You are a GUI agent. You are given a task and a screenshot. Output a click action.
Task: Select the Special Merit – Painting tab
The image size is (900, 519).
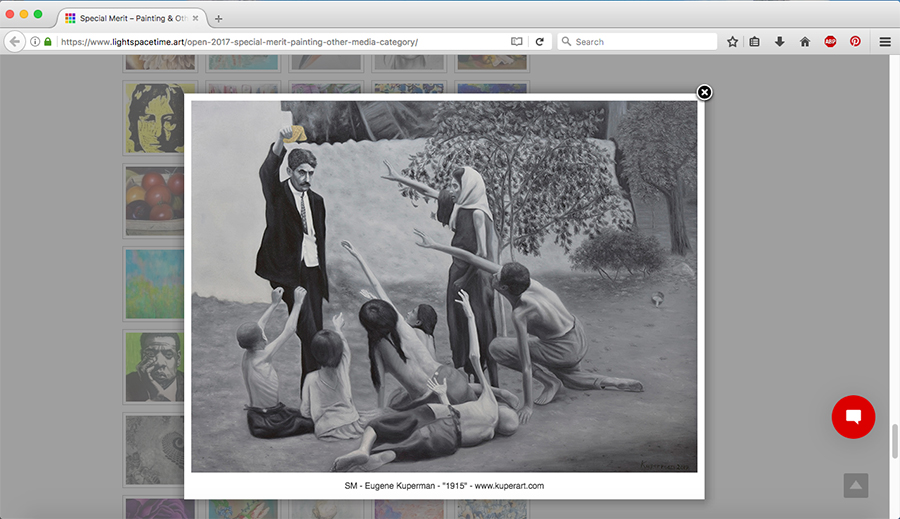(x=131, y=18)
